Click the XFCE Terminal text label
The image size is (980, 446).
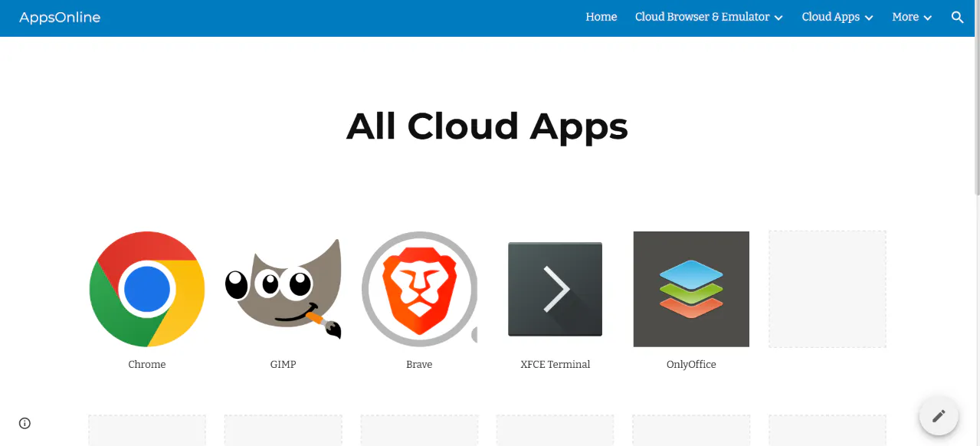556,365
